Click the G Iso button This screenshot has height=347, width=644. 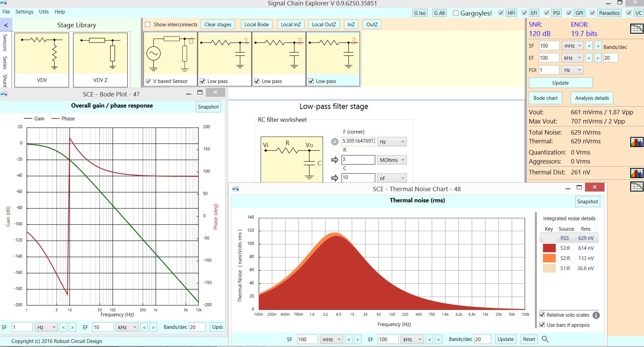click(420, 13)
